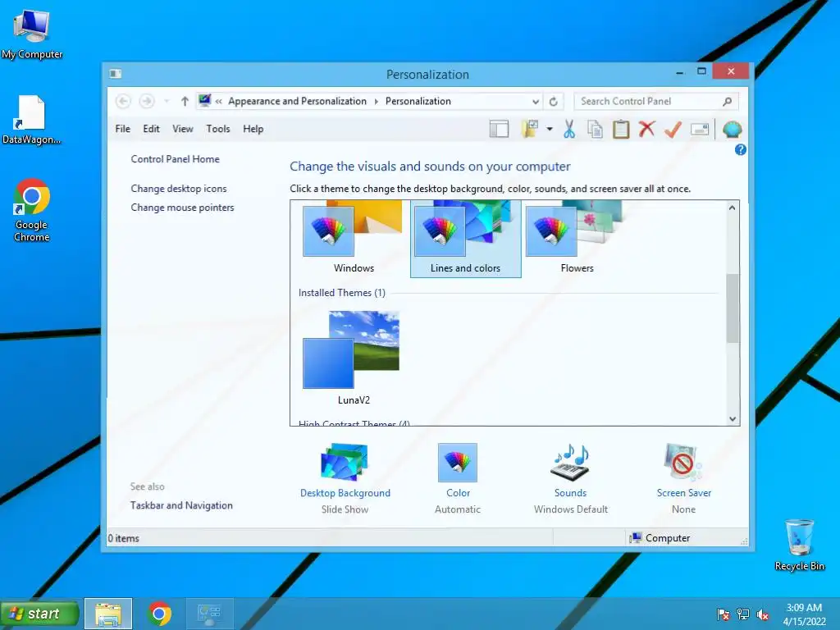Toggle the preview pane layout icon
Viewport: 840px width, 630px height.
point(499,129)
